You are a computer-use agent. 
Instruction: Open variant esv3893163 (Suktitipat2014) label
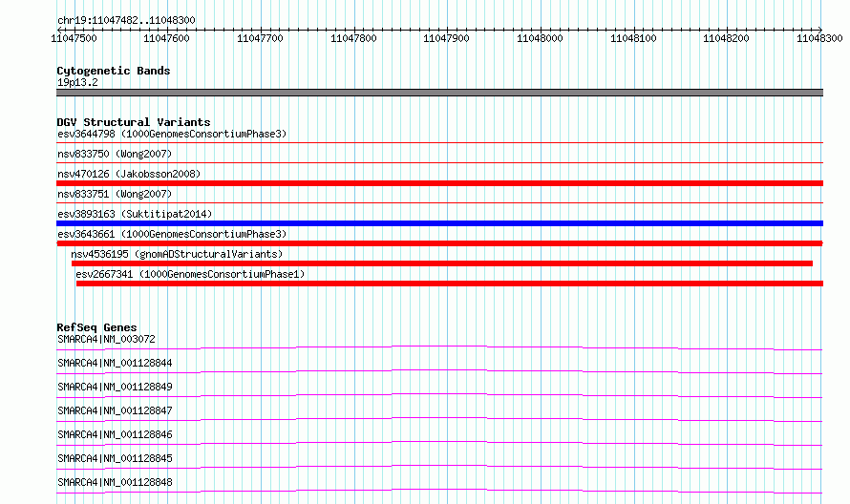[135, 214]
